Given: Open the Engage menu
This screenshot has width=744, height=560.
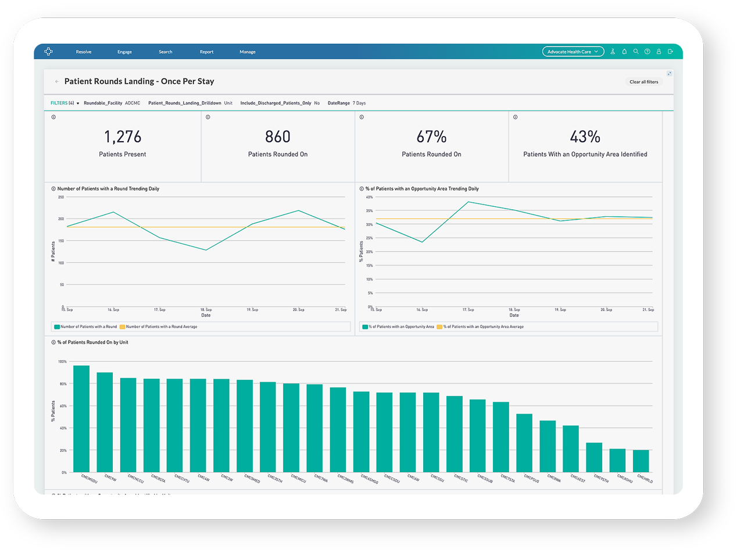Looking at the screenshot, I should pyautogui.click(x=124, y=52).
